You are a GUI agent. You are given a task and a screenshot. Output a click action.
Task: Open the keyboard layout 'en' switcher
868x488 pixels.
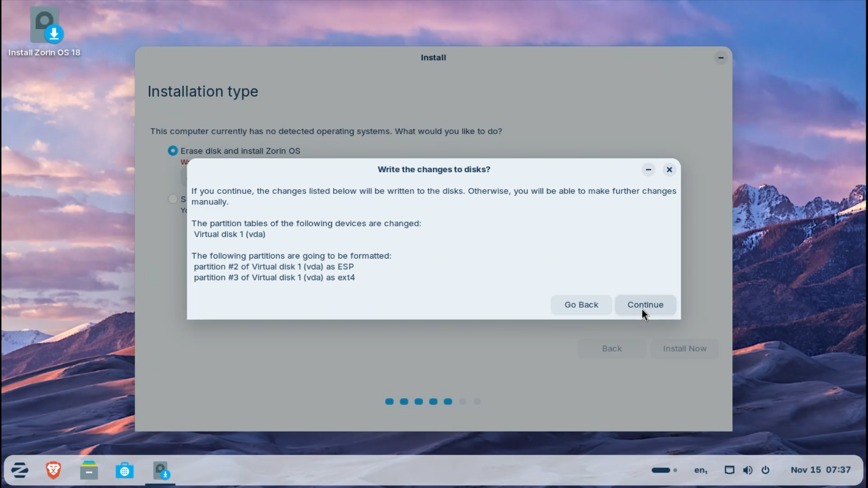point(700,470)
